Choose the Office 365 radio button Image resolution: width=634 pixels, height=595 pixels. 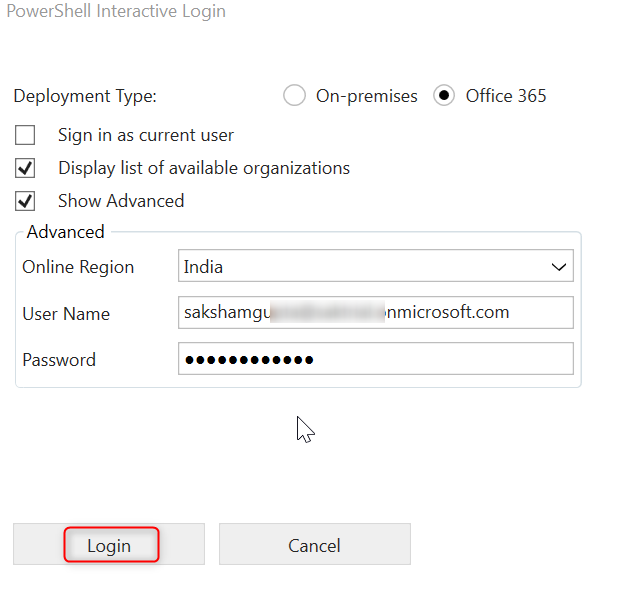click(444, 96)
